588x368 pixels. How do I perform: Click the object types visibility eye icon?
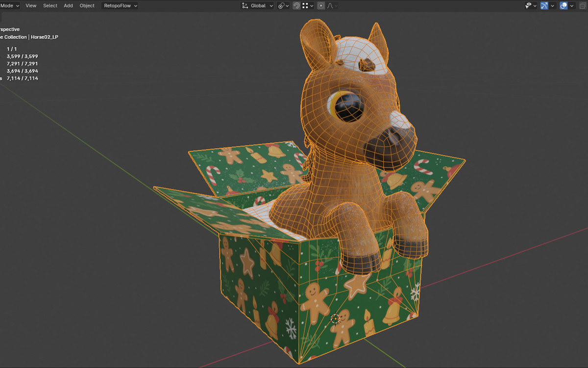(x=528, y=5)
